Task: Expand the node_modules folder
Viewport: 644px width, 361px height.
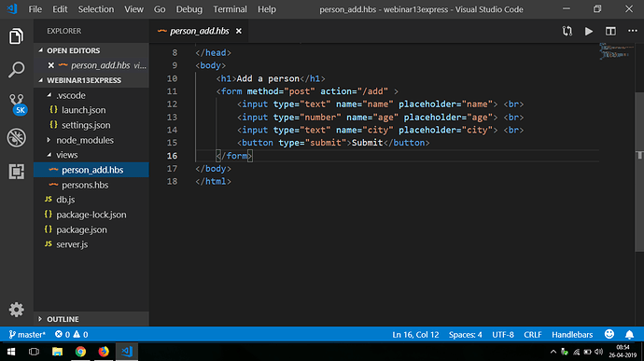Action: pyautogui.click(x=49, y=140)
